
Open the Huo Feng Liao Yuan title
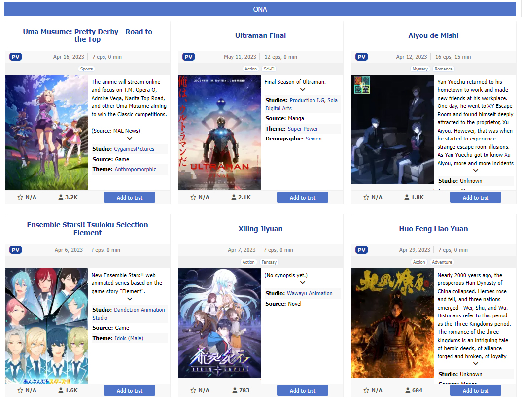433,229
